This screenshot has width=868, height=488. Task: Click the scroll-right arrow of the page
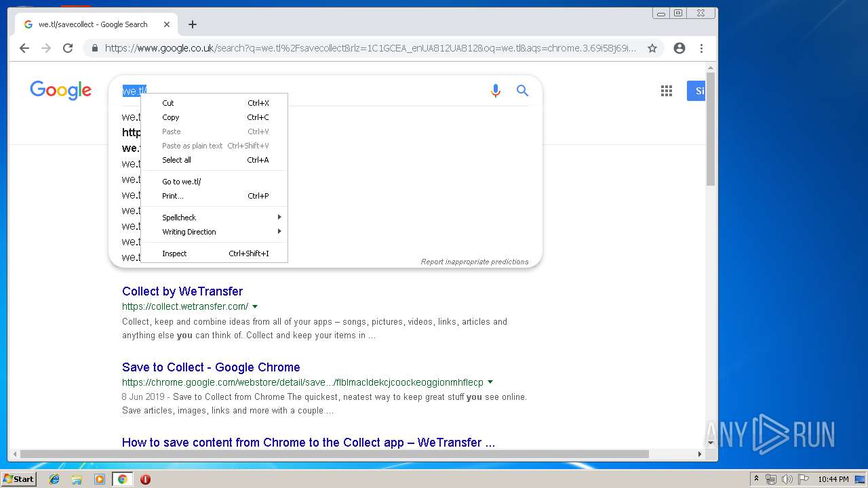tap(700, 454)
